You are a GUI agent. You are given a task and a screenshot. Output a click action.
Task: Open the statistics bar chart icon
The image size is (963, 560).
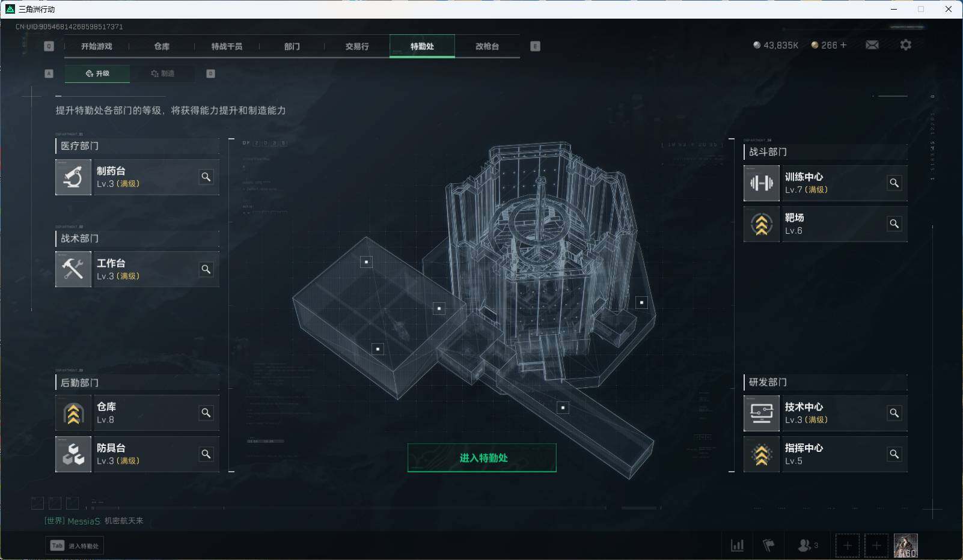737,546
